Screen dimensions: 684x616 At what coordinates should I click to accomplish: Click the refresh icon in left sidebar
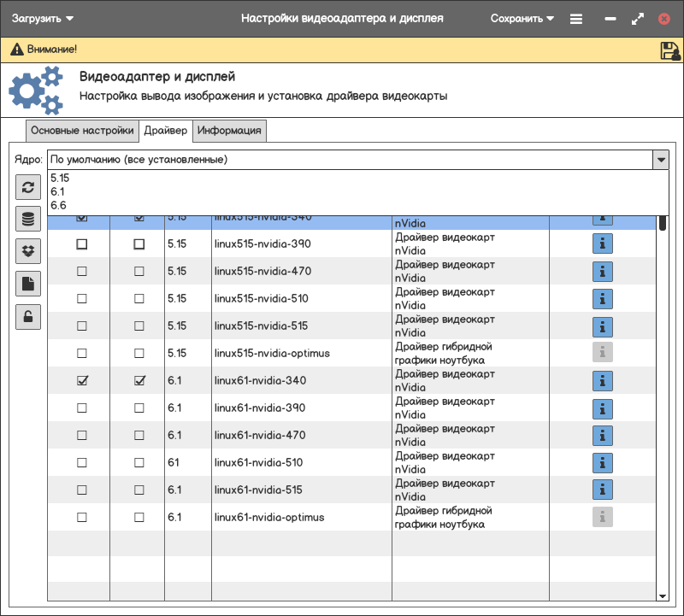(x=28, y=187)
